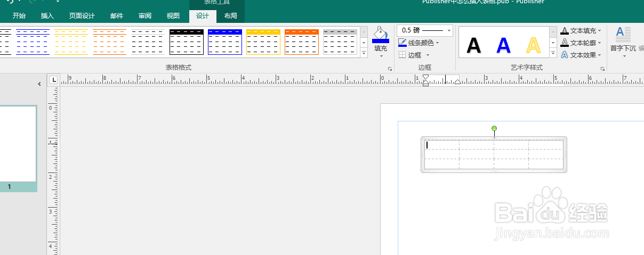Select the 邮件 tab

click(117, 16)
